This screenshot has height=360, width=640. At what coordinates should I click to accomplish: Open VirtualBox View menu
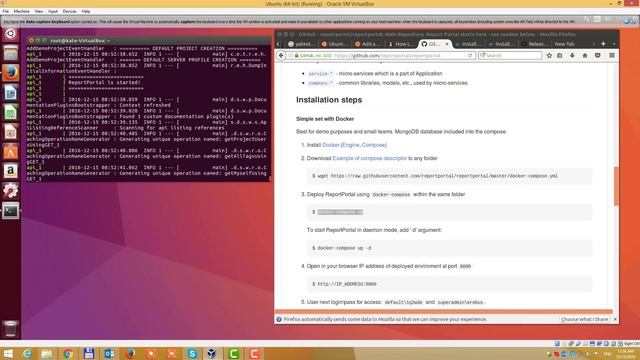tap(39, 11)
